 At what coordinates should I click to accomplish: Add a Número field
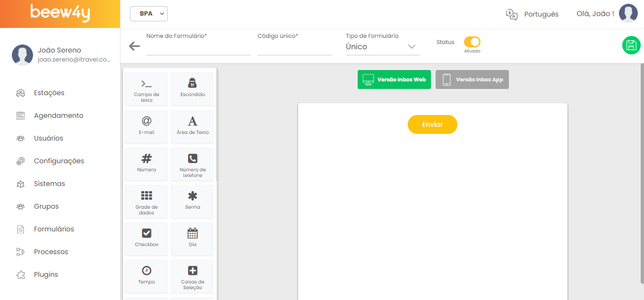pyautogui.click(x=146, y=164)
